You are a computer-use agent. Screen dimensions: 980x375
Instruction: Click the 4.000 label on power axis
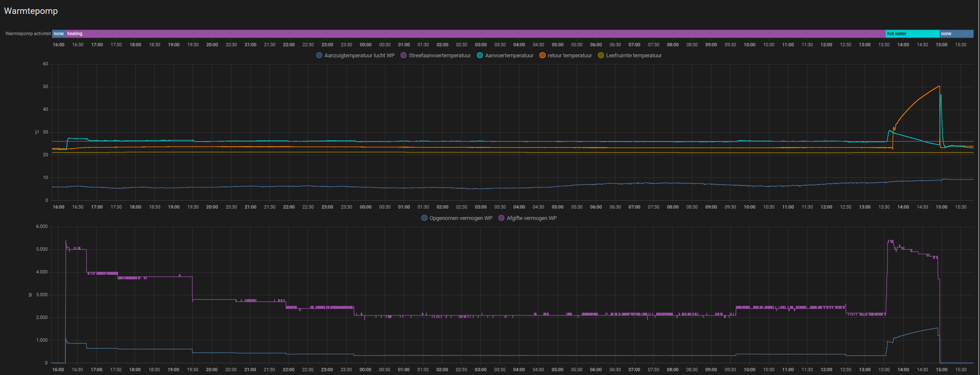(42, 272)
